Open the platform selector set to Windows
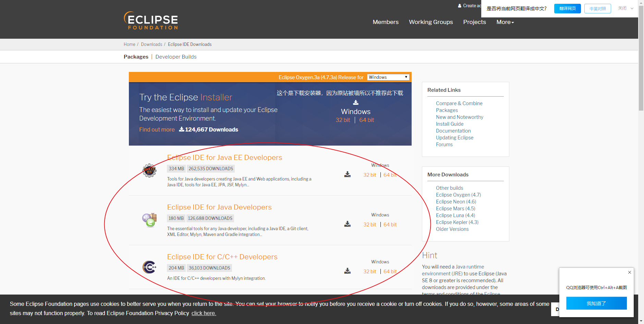The width and height of the screenshot is (644, 324). tap(388, 77)
